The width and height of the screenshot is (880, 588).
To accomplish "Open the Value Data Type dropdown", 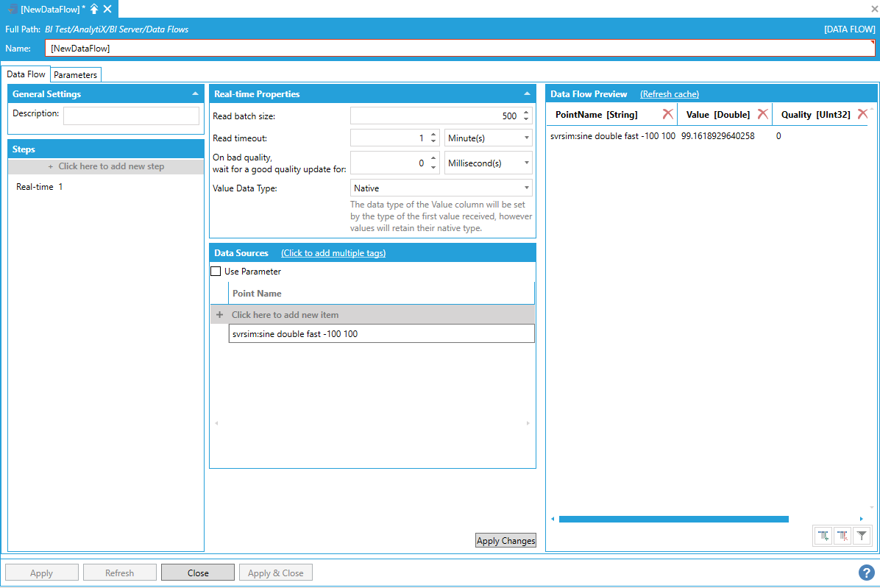I will click(x=441, y=188).
